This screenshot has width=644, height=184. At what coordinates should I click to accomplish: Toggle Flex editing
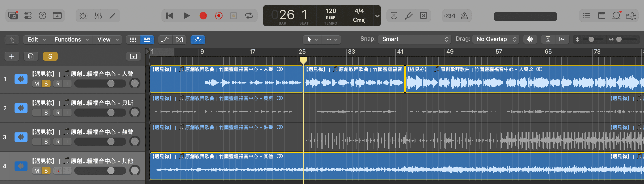pyautogui.click(x=179, y=40)
